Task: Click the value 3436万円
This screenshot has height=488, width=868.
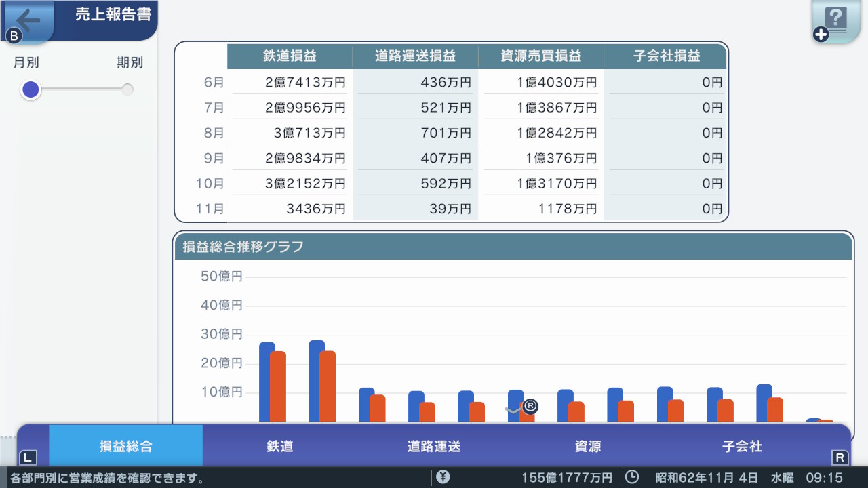Action: 316,209
